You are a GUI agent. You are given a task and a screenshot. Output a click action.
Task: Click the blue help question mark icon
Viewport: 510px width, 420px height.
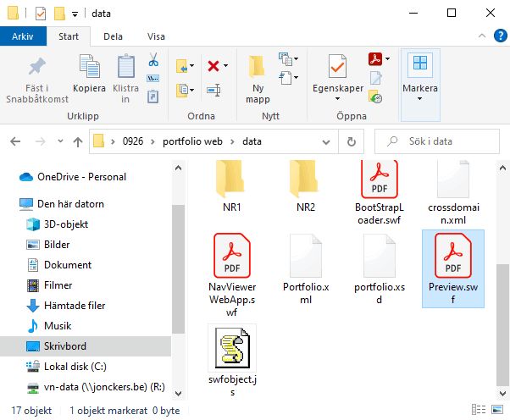coord(500,36)
